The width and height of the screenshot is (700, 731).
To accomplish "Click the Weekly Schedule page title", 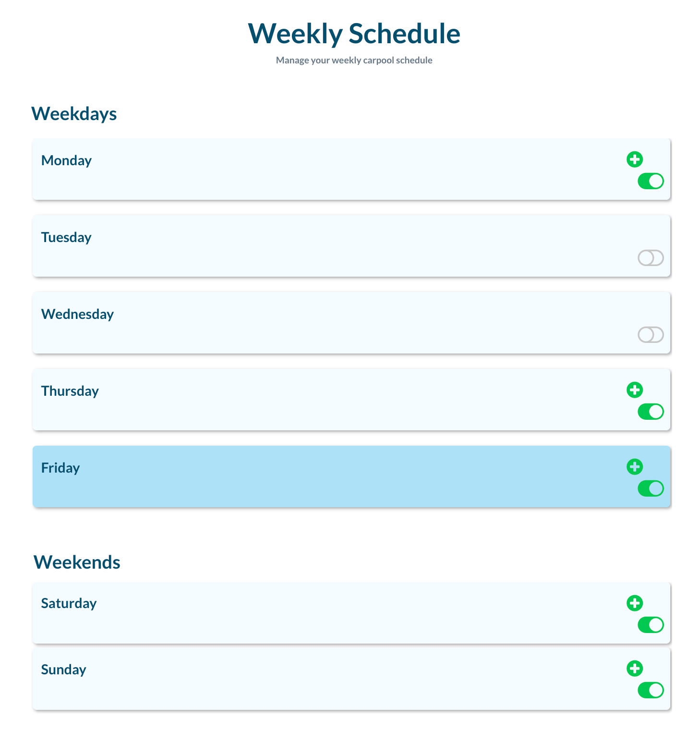I will click(x=354, y=34).
